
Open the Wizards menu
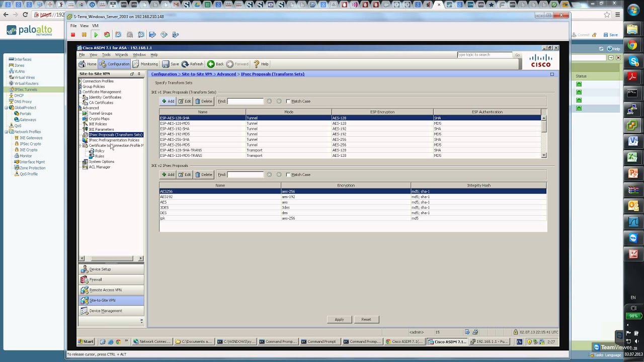(121, 55)
